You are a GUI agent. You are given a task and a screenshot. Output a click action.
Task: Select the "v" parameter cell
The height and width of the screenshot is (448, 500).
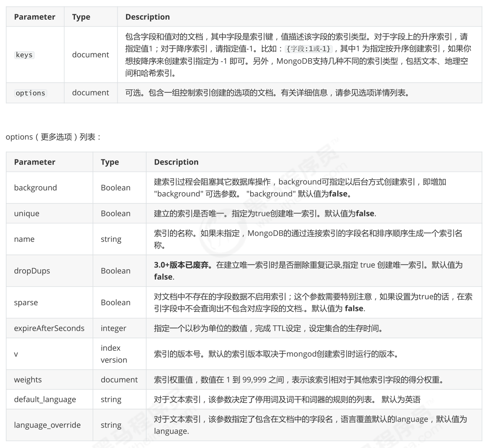coord(16,354)
